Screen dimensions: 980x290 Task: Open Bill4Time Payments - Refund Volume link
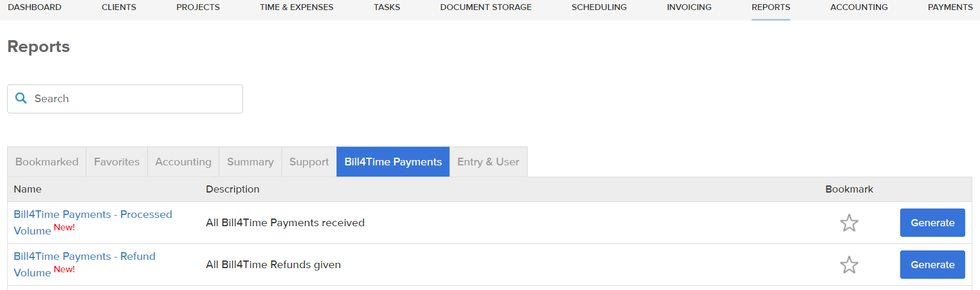(85, 265)
